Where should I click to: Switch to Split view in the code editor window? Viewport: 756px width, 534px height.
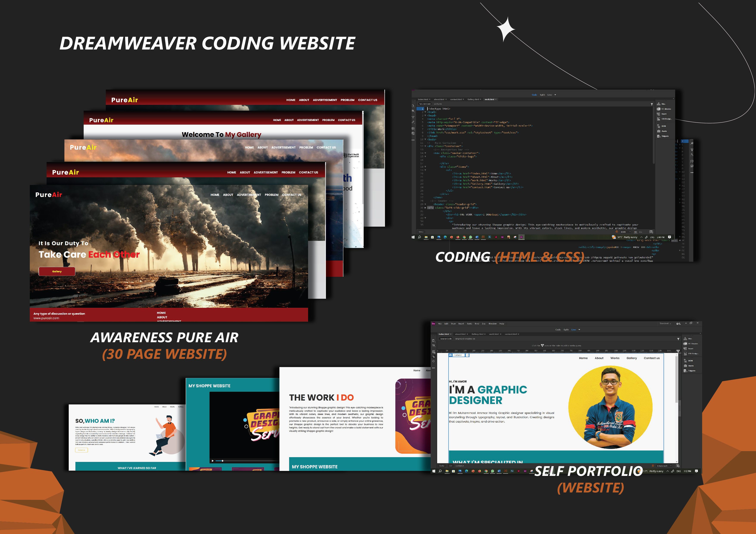pos(542,95)
